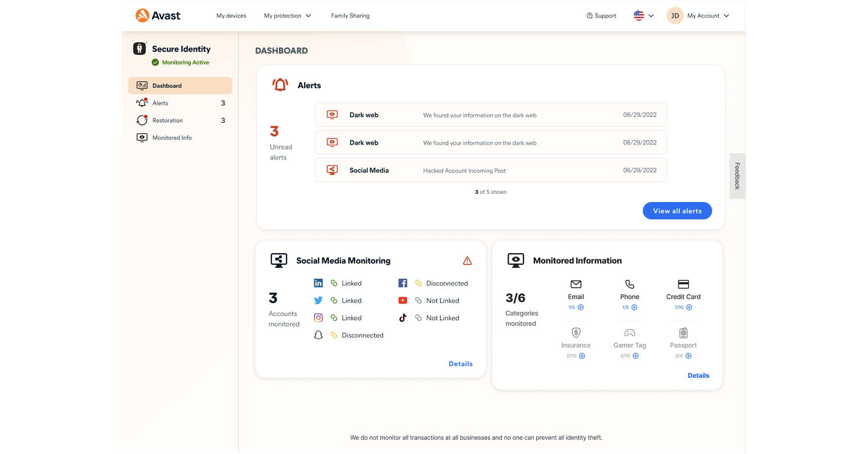The image size is (868, 454).
Task: Open Restoration in the sidebar
Action: [180, 120]
